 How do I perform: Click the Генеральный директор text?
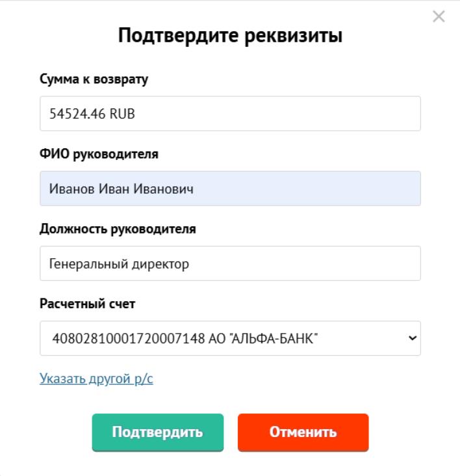[119, 263]
